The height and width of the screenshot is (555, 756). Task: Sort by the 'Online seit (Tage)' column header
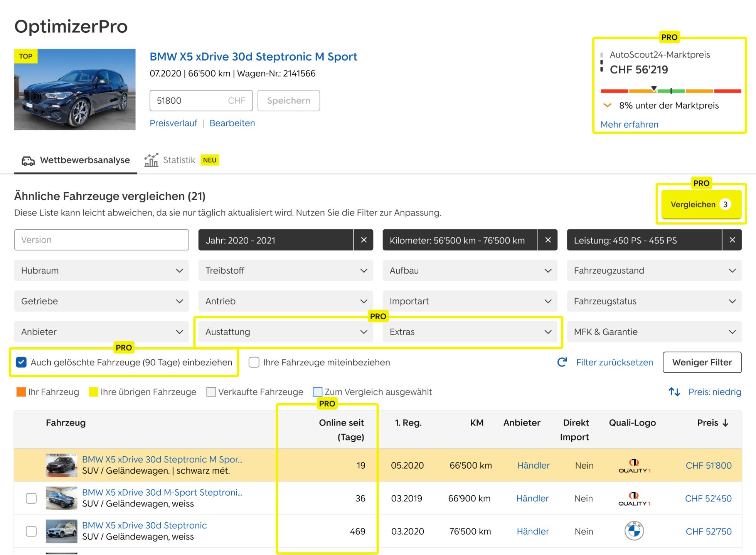tap(341, 430)
